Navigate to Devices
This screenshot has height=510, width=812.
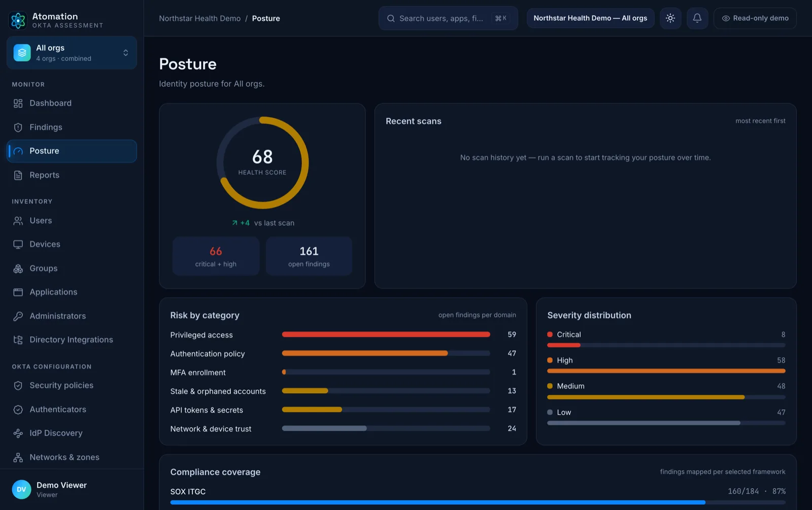click(72, 245)
